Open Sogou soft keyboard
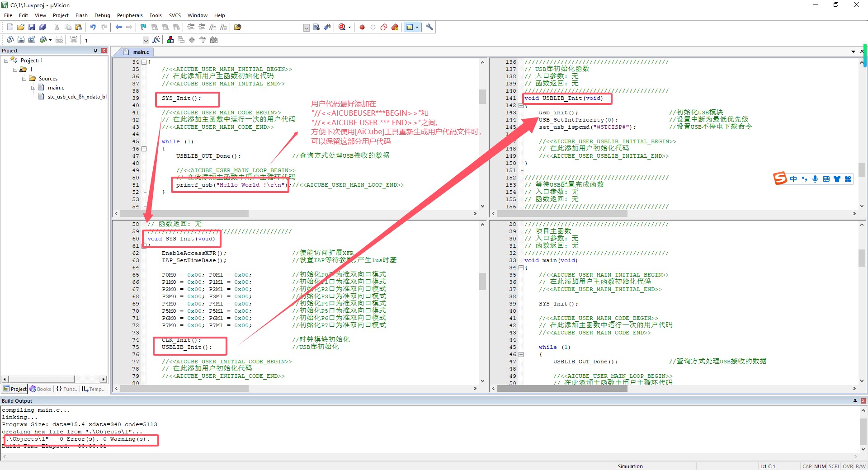Image resolution: width=868 pixels, height=470 pixels. tap(826, 179)
